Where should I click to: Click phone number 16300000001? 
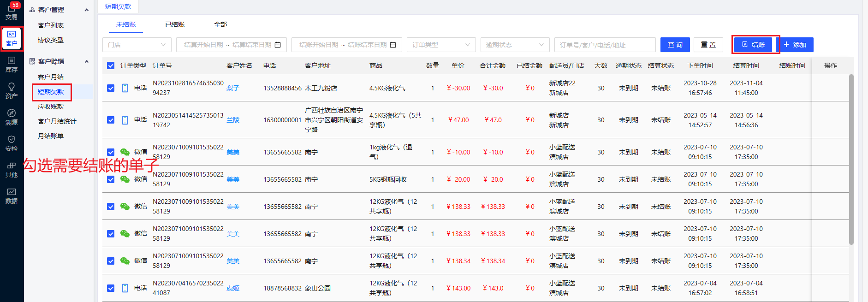[x=282, y=120]
